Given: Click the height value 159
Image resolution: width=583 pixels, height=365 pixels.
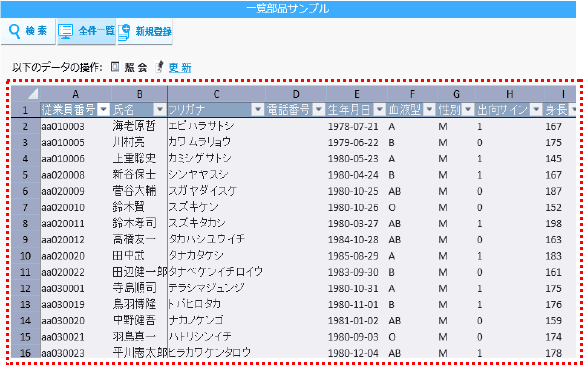Looking at the screenshot, I should point(553,321).
